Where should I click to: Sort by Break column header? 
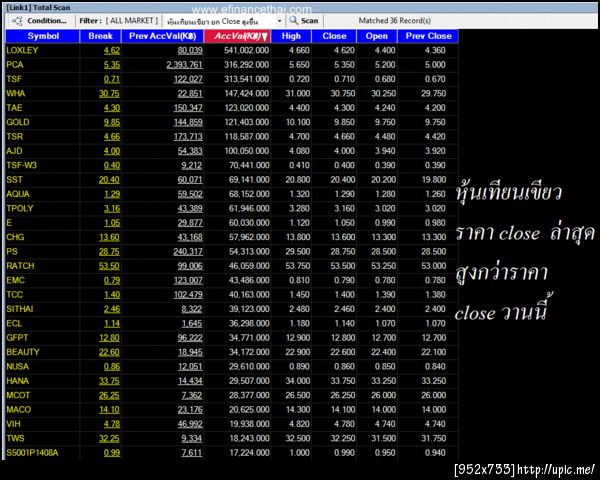(x=100, y=36)
